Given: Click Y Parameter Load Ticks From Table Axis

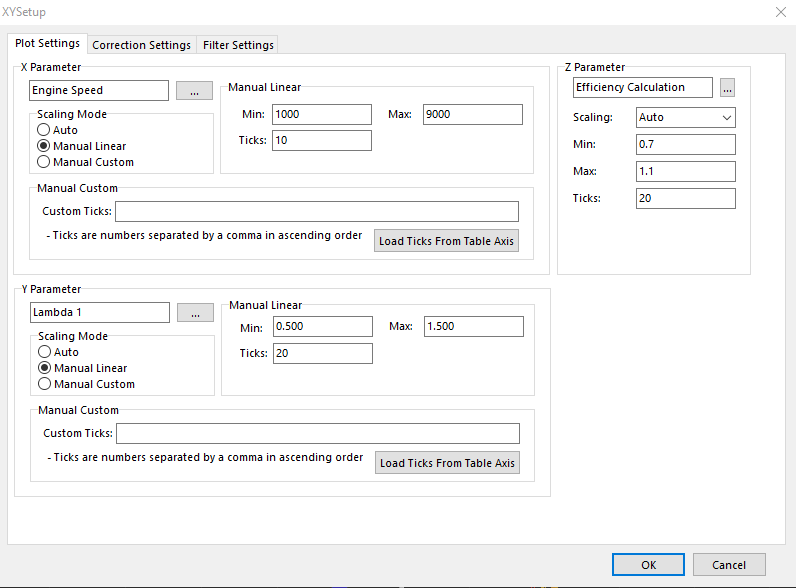Looking at the screenshot, I should point(447,463).
